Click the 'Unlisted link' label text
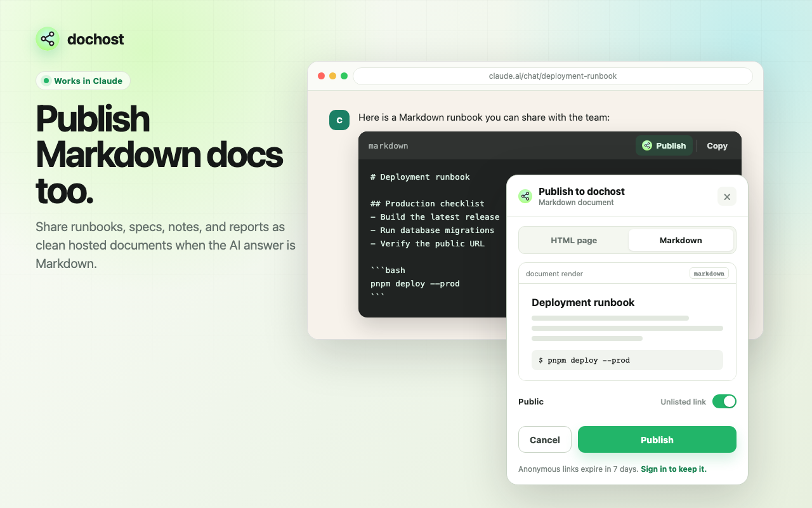Image resolution: width=812 pixels, height=508 pixels. 683,402
